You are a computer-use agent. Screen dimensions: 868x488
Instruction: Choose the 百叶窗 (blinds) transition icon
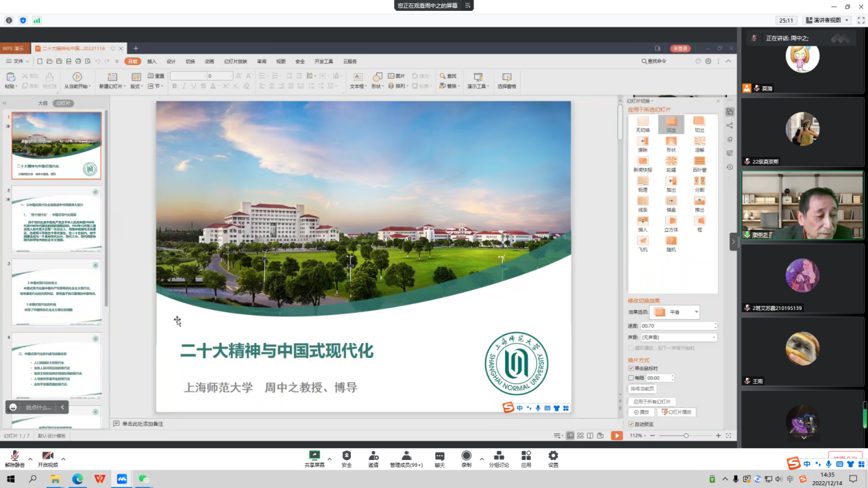(699, 162)
